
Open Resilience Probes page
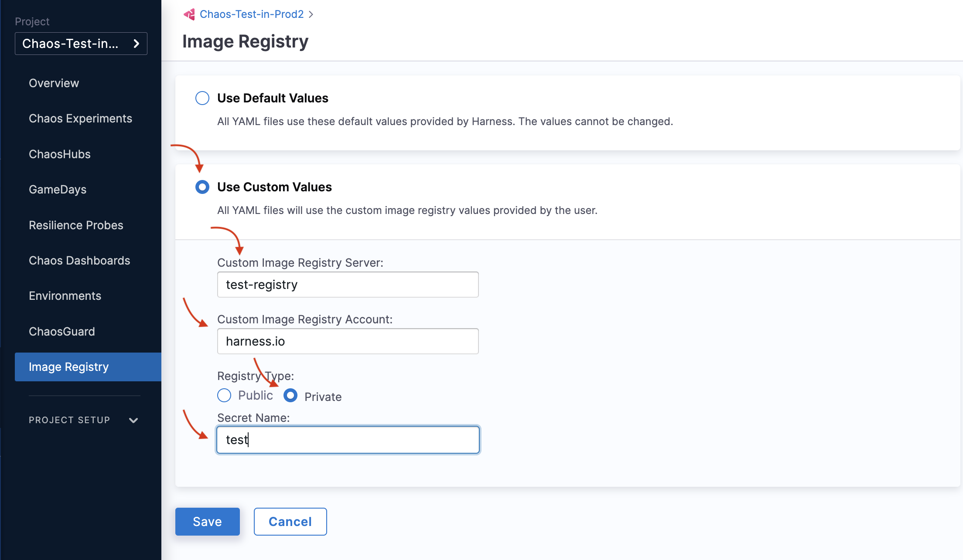click(75, 225)
